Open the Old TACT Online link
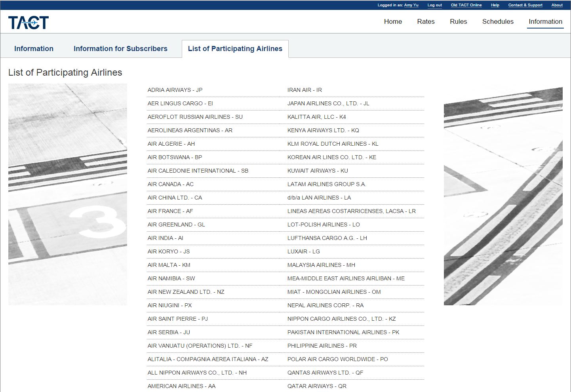Viewport: 571px width, 392px height. pos(466,5)
